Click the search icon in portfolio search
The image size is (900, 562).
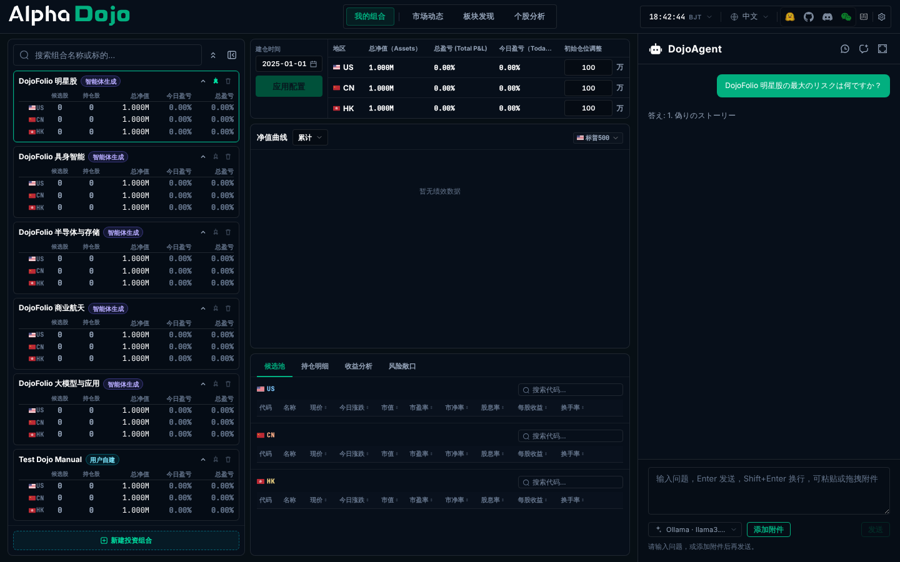(24, 55)
